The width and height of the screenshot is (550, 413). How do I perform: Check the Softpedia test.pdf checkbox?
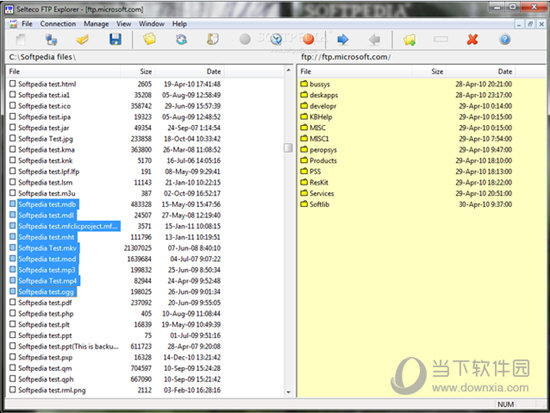point(13,302)
